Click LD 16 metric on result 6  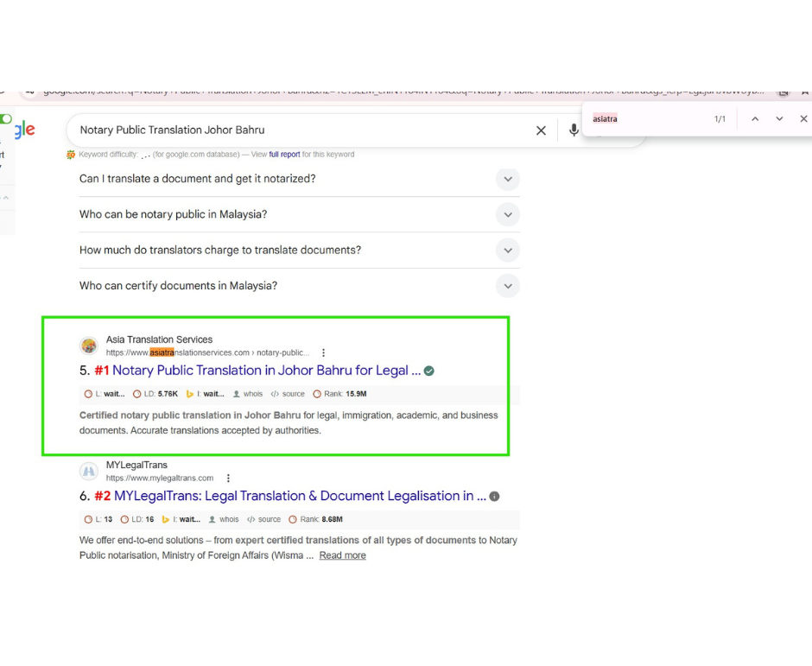pos(137,519)
